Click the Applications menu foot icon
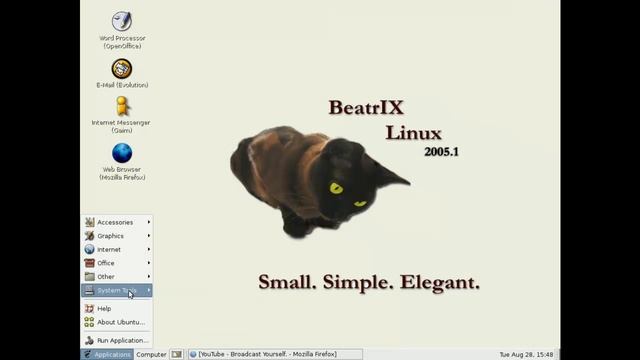Viewport: 640px width, 360px height. 87,354
